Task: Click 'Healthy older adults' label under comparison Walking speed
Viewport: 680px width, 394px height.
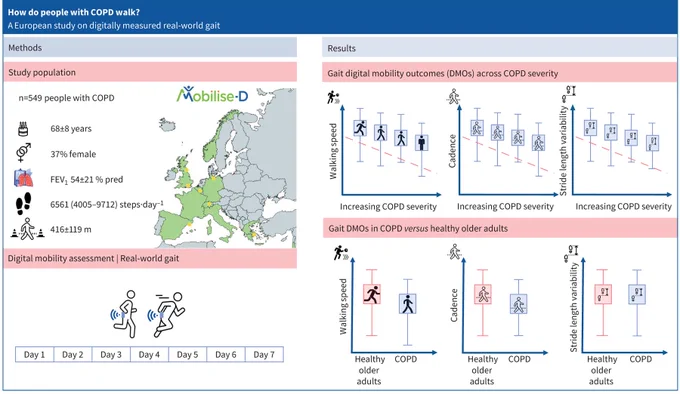Action: click(x=369, y=370)
